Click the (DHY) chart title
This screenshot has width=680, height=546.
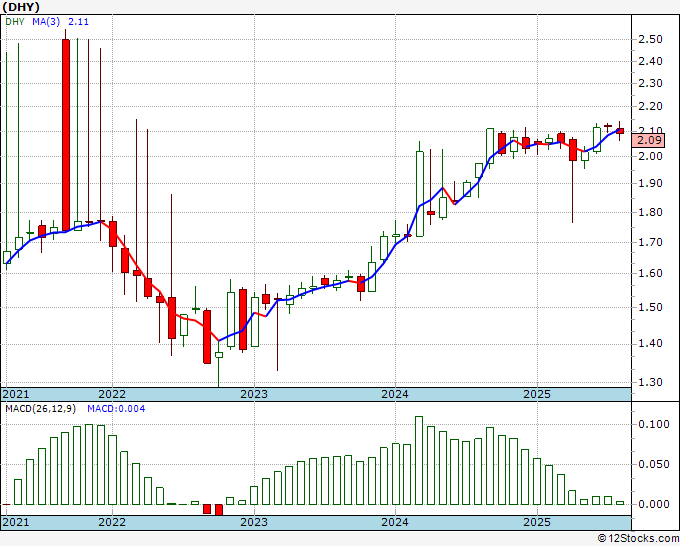click(x=21, y=7)
